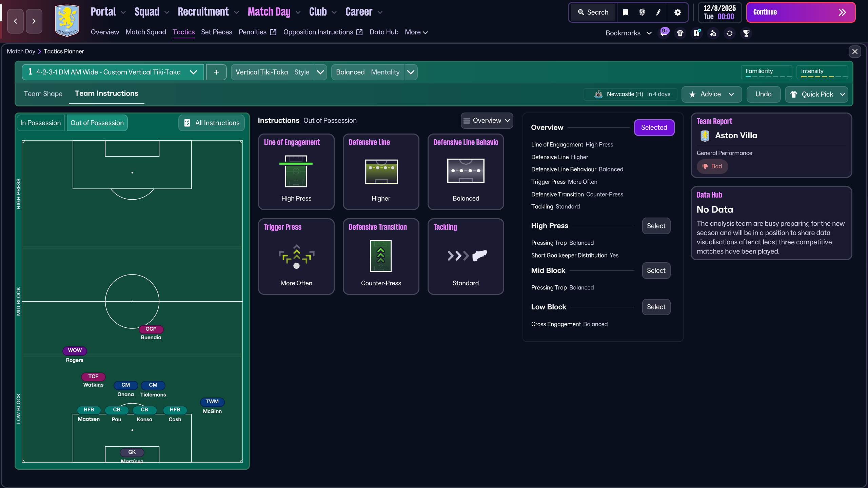Go back using the left arrow
Screen dimensions: 868x488
[x=16, y=21]
